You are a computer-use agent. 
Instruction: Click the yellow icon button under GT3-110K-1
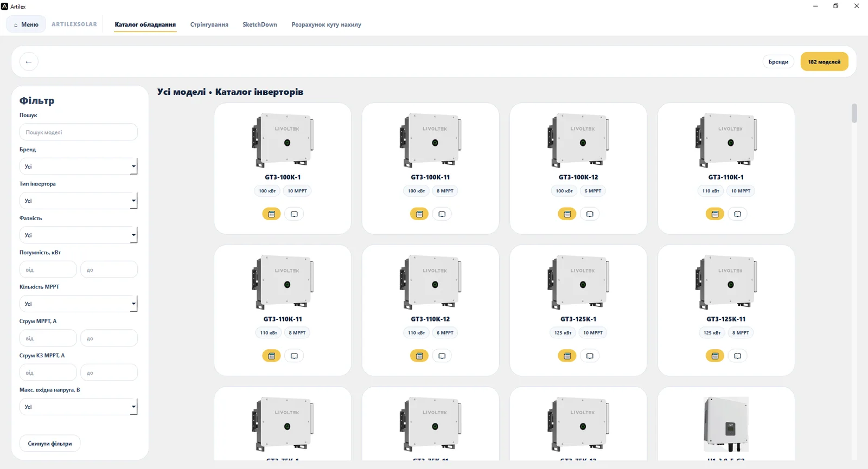[715, 214]
